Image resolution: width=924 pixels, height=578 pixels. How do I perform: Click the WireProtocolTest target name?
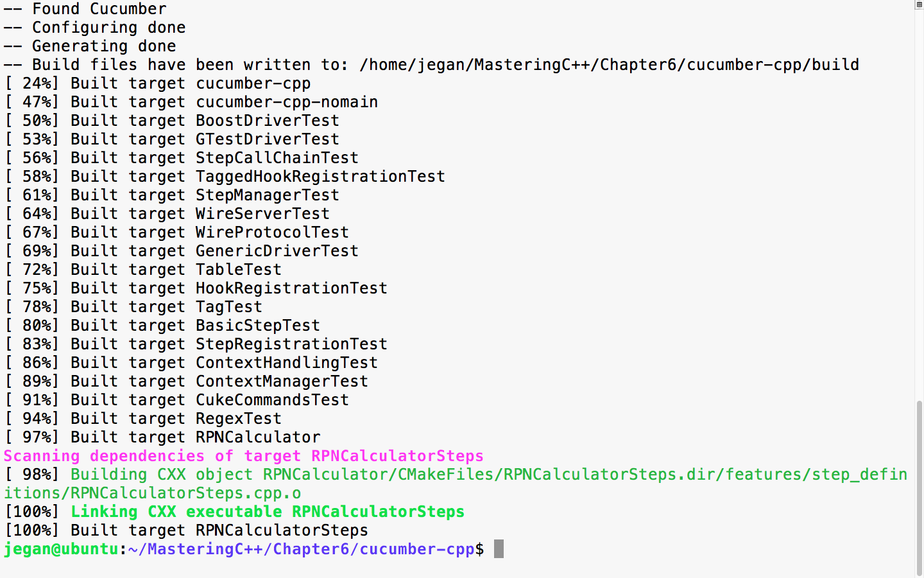point(272,232)
